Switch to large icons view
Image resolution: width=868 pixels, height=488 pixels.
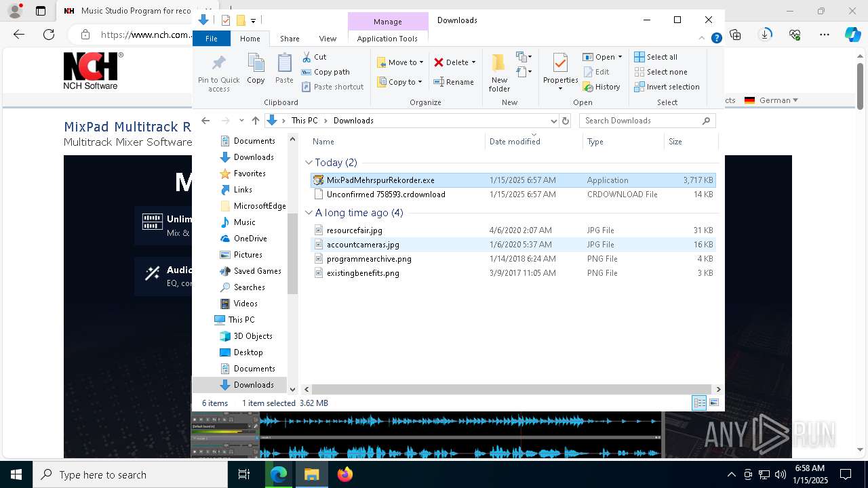[x=714, y=403]
